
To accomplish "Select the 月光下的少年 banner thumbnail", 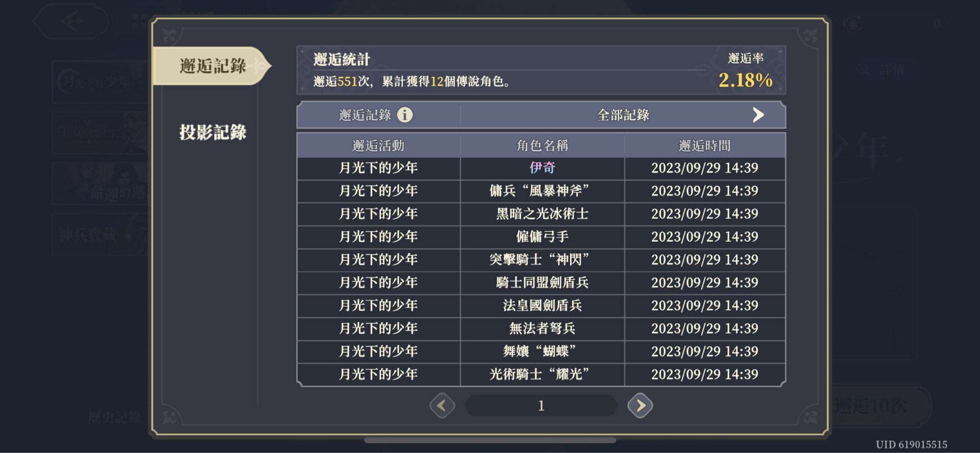I will coord(100,82).
